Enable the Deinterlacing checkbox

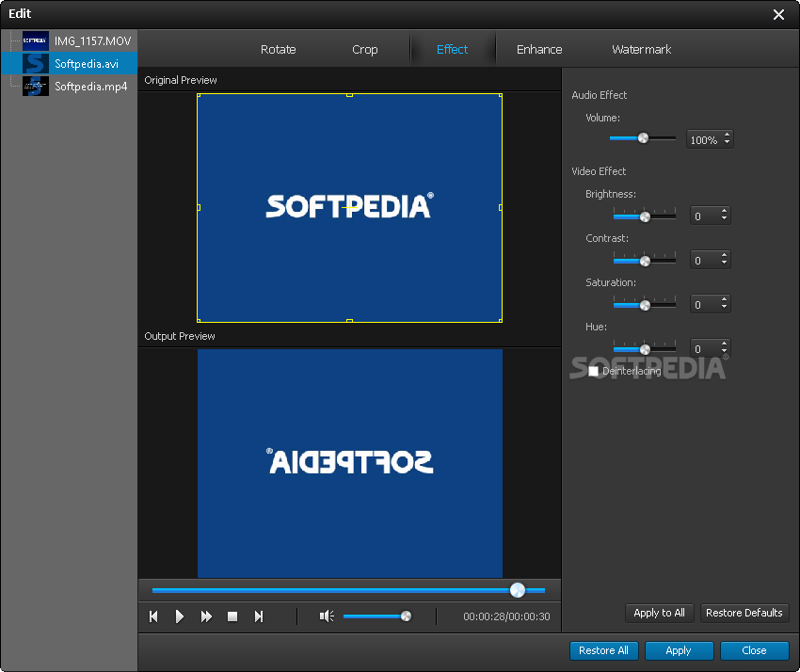point(593,371)
